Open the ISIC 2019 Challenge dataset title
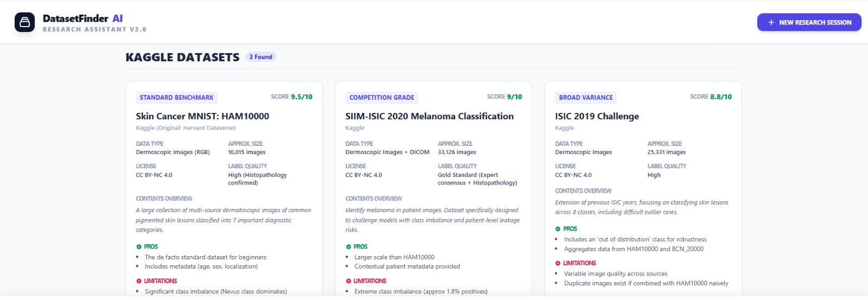 pos(597,116)
